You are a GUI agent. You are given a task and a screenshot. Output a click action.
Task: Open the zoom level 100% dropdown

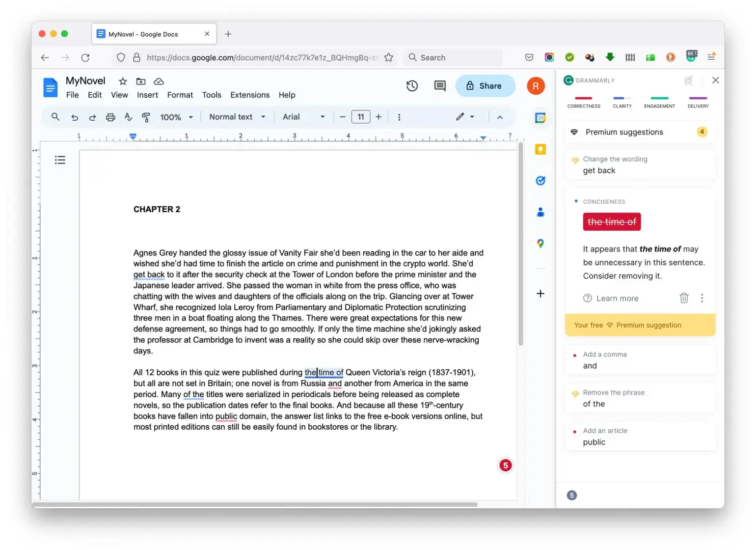(176, 117)
